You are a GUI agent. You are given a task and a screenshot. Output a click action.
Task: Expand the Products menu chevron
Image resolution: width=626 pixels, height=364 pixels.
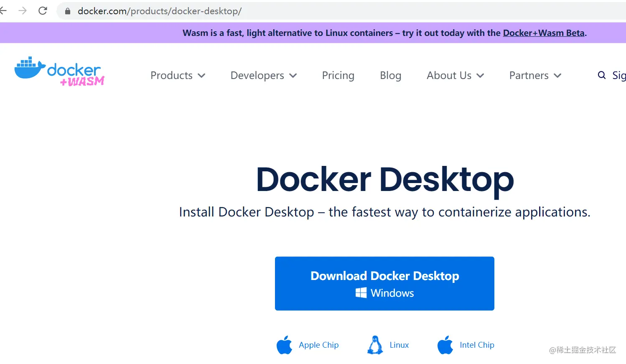tap(201, 76)
